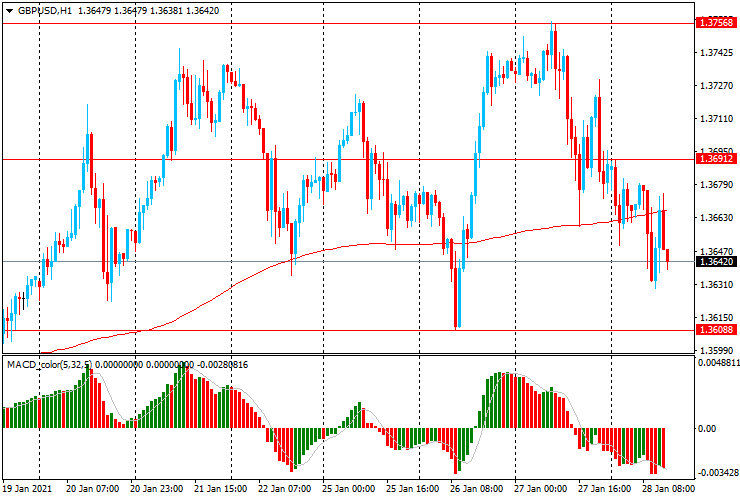The height and width of the screenshot is (500, 740).
Task: Click the 1.36790 price axis value
Action: (716, 184)
